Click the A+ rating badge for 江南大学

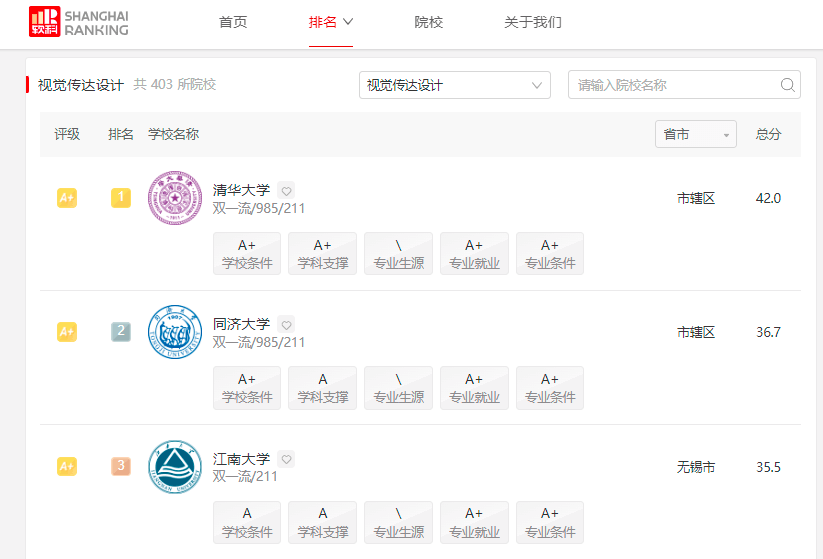[67, 466]
